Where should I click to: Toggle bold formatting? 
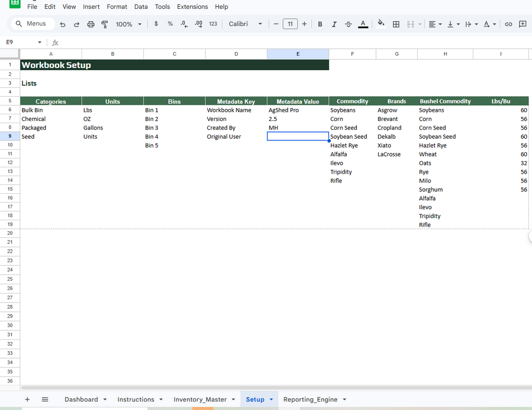pyautogui.click(x=320, y=24)
